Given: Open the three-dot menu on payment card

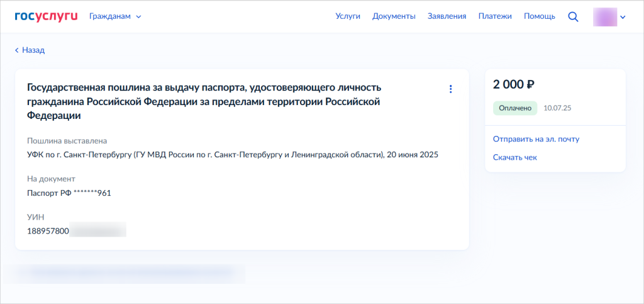Looking at the screenshot, I should [x=450, y=89].
